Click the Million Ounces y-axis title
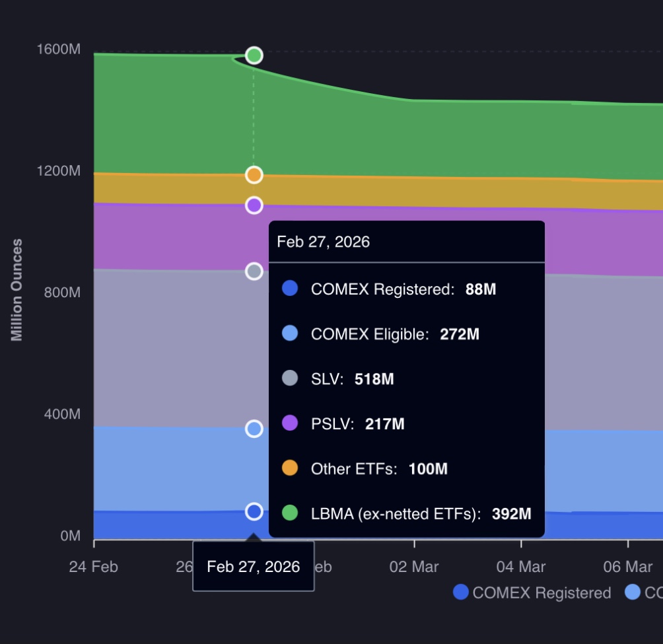This screenshot has width=663, height=644. coord(17,290)
